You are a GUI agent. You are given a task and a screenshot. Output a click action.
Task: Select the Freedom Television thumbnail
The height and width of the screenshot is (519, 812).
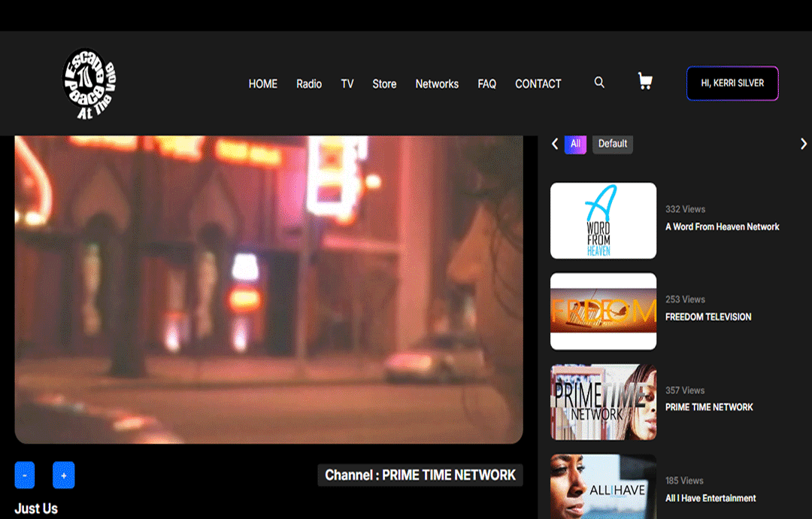click(x=603, y=311)
